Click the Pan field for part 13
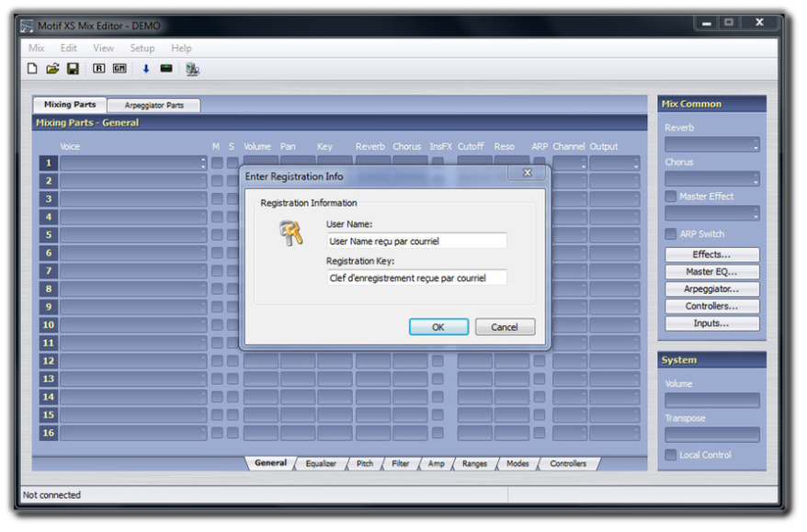807x532 pixels. tap(298, 379)
